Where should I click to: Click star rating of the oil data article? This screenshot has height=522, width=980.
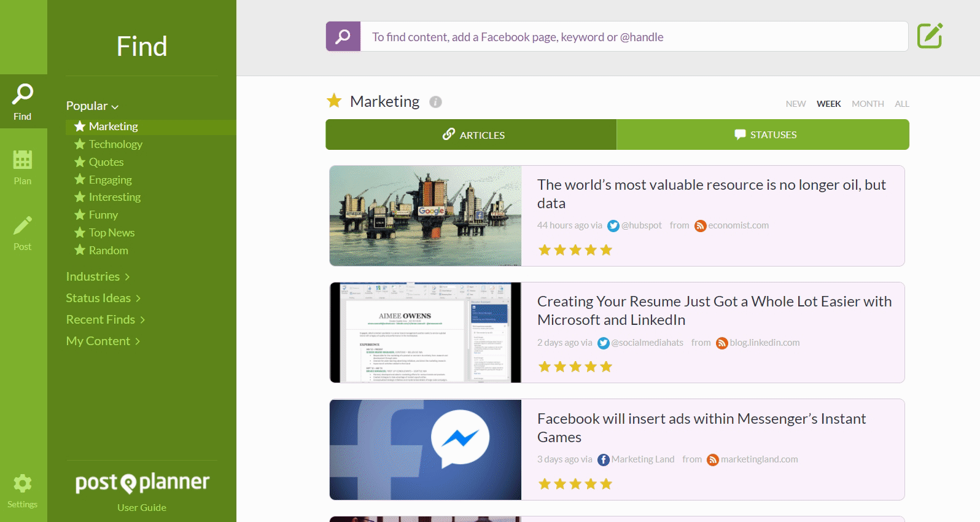pos(575,250)
